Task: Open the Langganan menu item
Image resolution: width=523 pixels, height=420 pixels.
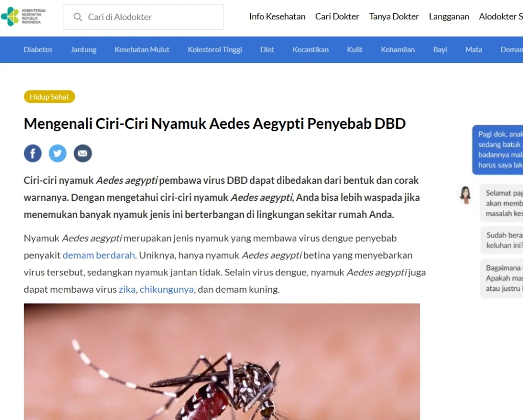Action: click(x=449, y=17)
